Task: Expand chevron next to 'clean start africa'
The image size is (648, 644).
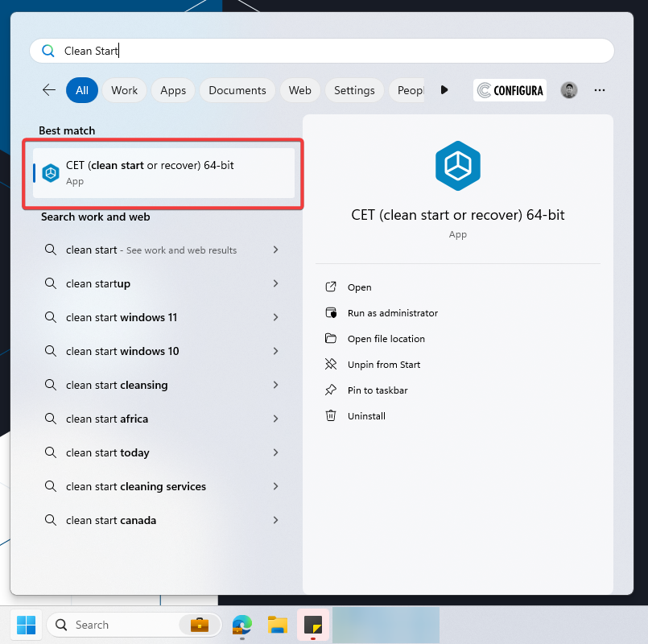Action: tap(275, 419)
